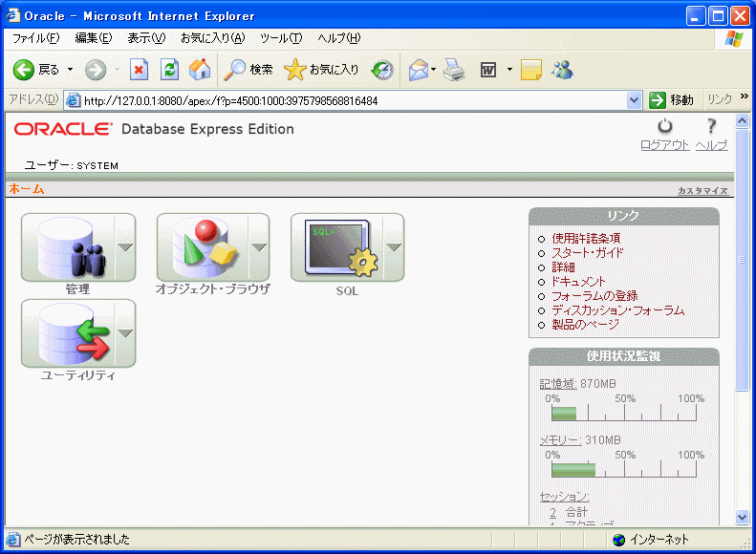Expand the Object Browser dropdown arrow
Screen dimensions: 756x554
coord(259,247)
